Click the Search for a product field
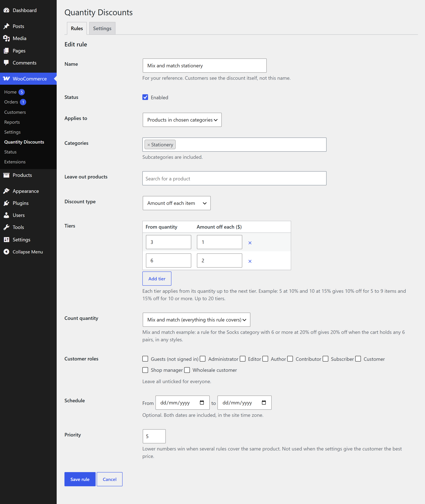The height and width of the screenshot is (504, 425). point(234,178)
